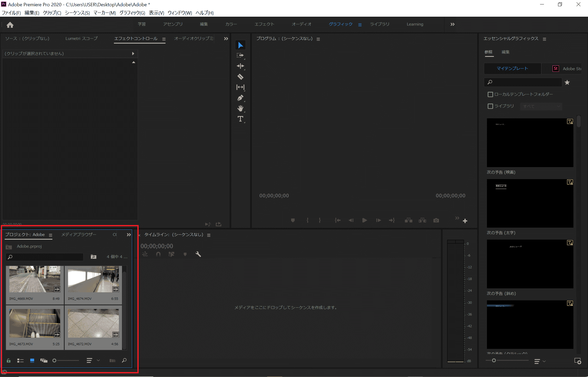Viewport: 588px width, 377px height.
Task: Expand workspace overflow chevrons
Action: pyautogui.click(x=452, y=24)
